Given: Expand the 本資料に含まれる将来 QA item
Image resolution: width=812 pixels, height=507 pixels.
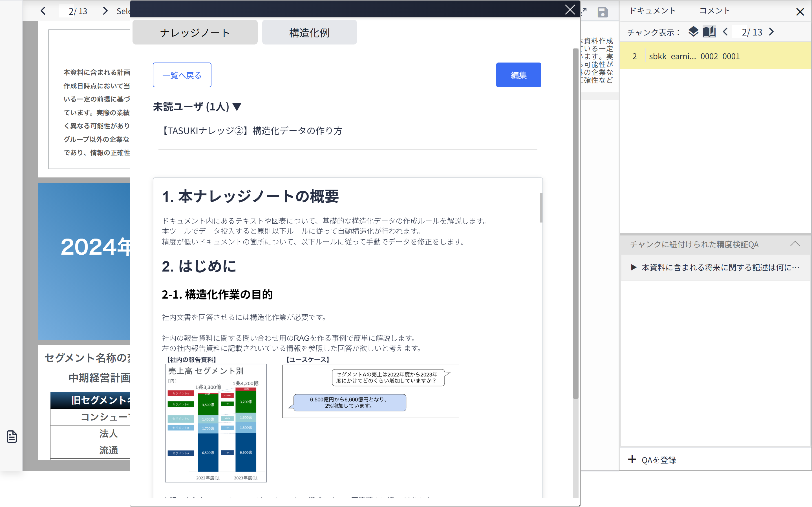Looking at the screenshot, I should (634, 267).
